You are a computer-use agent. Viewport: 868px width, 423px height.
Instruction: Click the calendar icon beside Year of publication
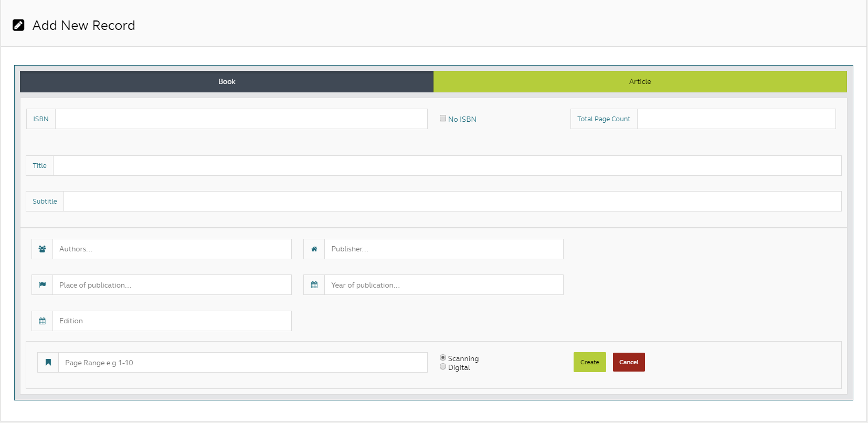(x=314, y=285)
